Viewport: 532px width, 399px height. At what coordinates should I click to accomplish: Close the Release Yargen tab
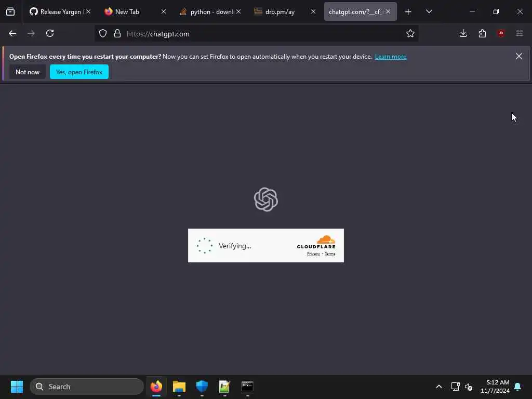88,12
